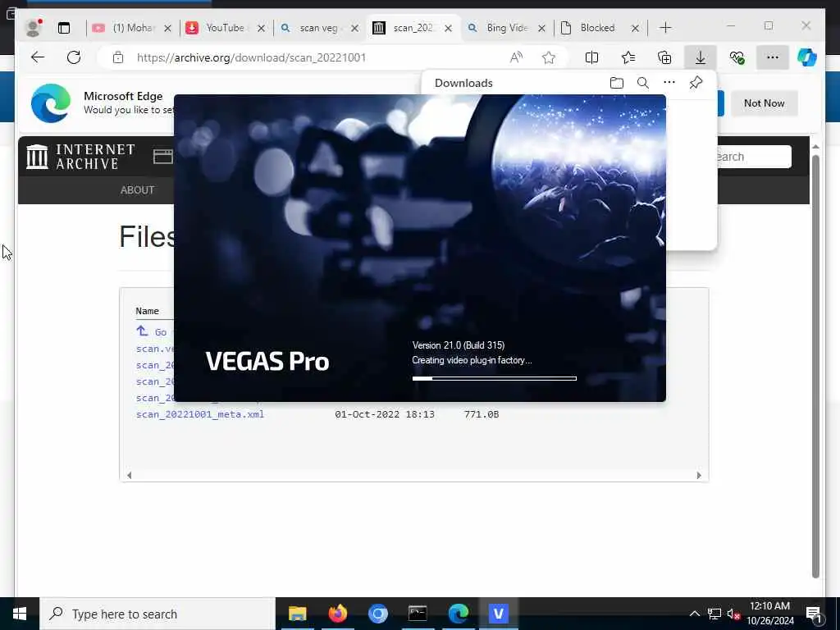840x630 pixels.
Task: Open the tab actions menu icon
Action: click(64, 28)
